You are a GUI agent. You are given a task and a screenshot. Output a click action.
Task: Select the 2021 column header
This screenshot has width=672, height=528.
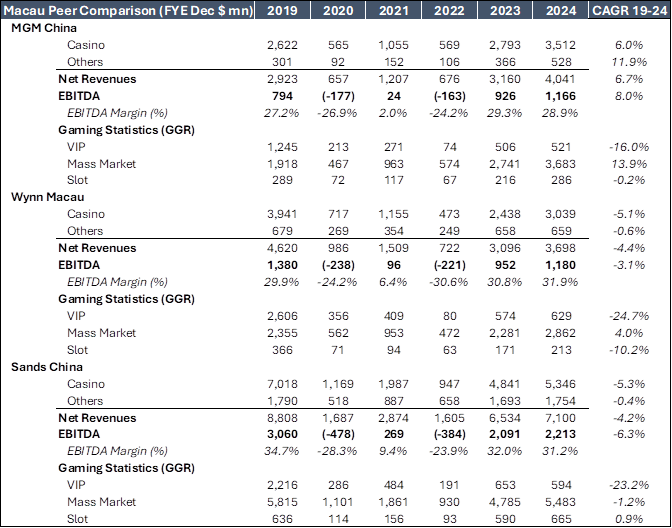[393, 10]
